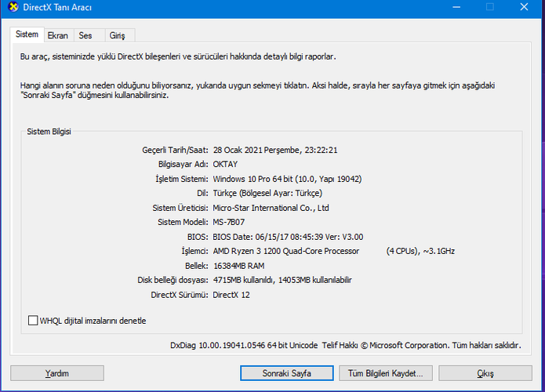Screen dimensions: 545x392
Task: Click the 4715MB kullanıldı page file value
Action: [282, 280]
